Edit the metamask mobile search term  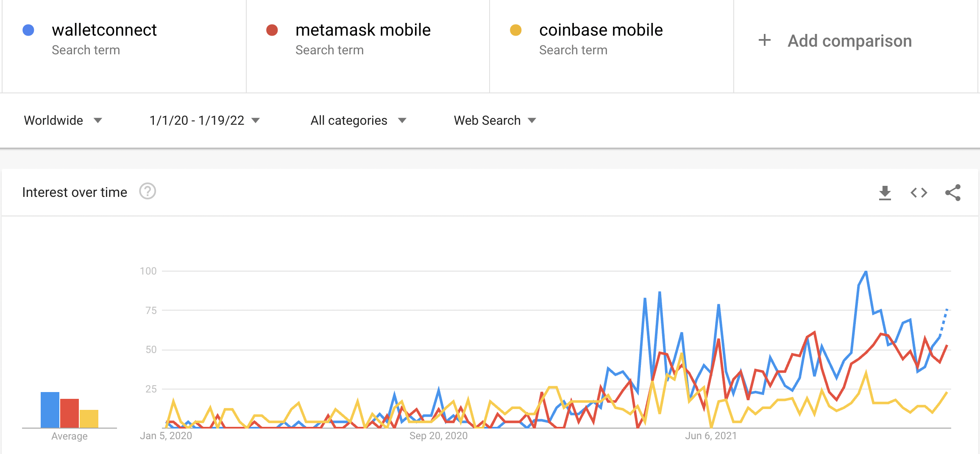(363, 30)
